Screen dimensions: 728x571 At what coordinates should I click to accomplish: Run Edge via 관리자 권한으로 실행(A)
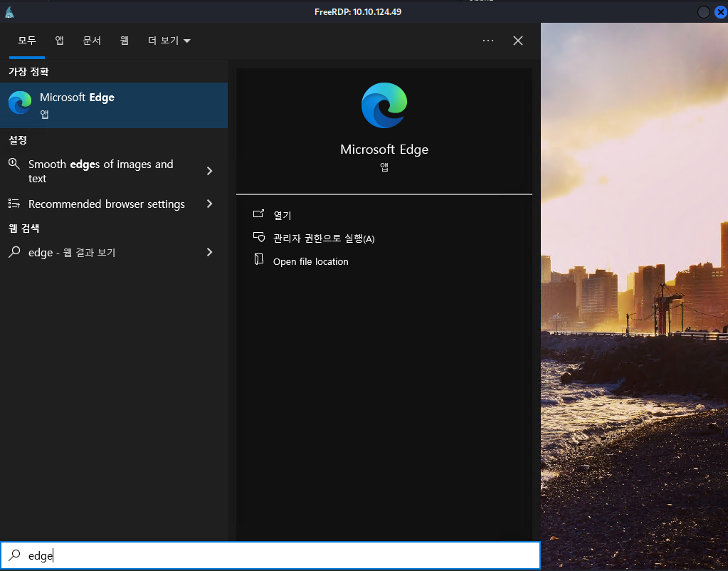[x=323, y=239]
